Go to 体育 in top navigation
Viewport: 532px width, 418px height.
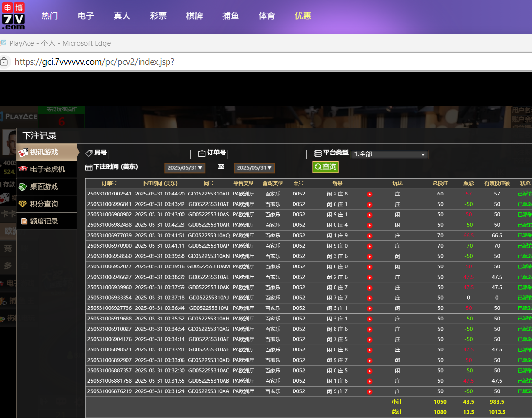266,16
